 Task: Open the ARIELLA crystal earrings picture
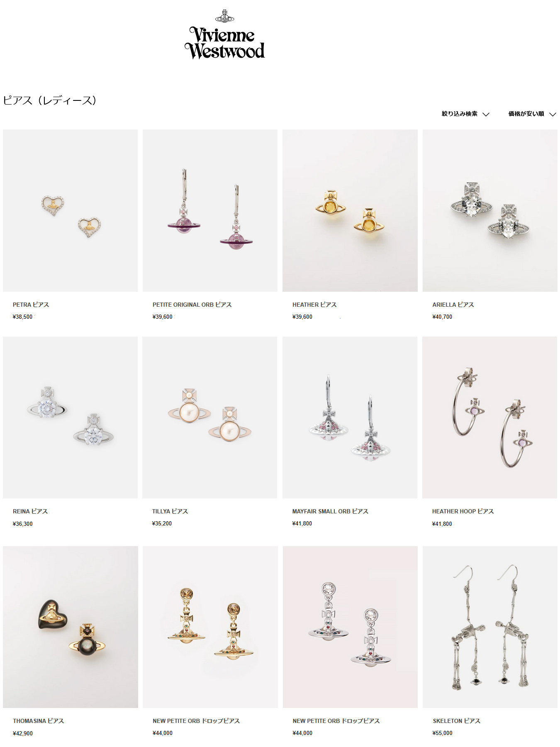490,210
